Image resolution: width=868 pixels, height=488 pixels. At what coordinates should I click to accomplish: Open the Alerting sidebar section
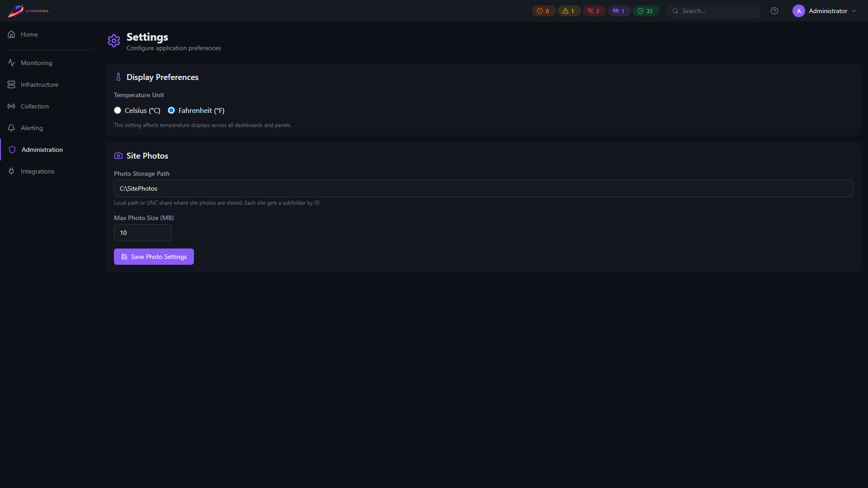pyautogui.click(x=50, y=128)
